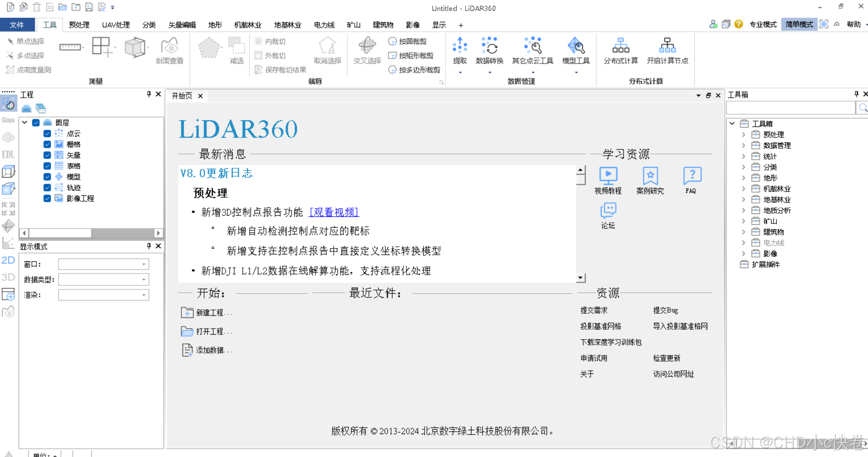Click the yellow help question mark icon
The image size is (868, 457).
pyautogui.click(x=738, y=24)
